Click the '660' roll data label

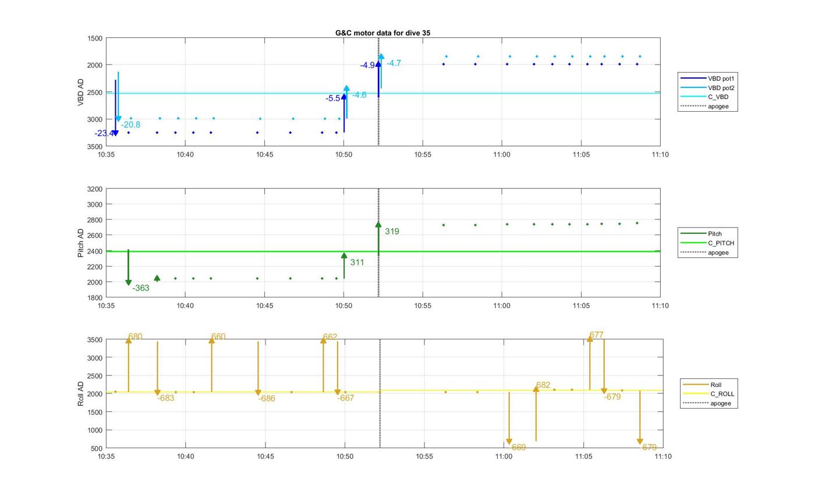(218, 337)
